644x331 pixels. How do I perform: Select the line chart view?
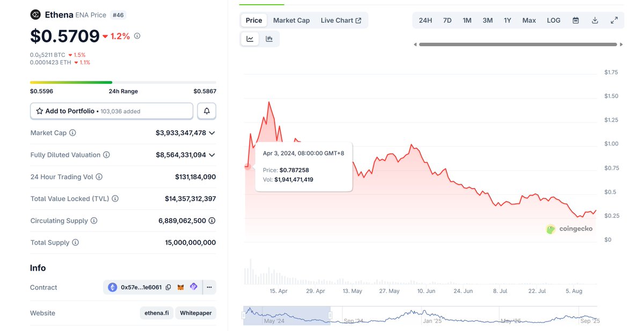(x=250, y=39)
